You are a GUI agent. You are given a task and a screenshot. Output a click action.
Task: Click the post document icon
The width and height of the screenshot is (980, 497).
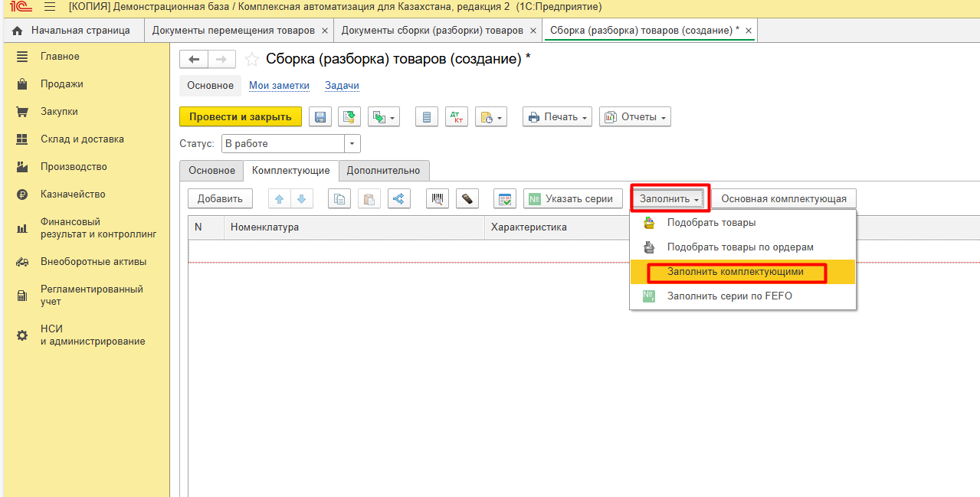[x=350, y=117]
